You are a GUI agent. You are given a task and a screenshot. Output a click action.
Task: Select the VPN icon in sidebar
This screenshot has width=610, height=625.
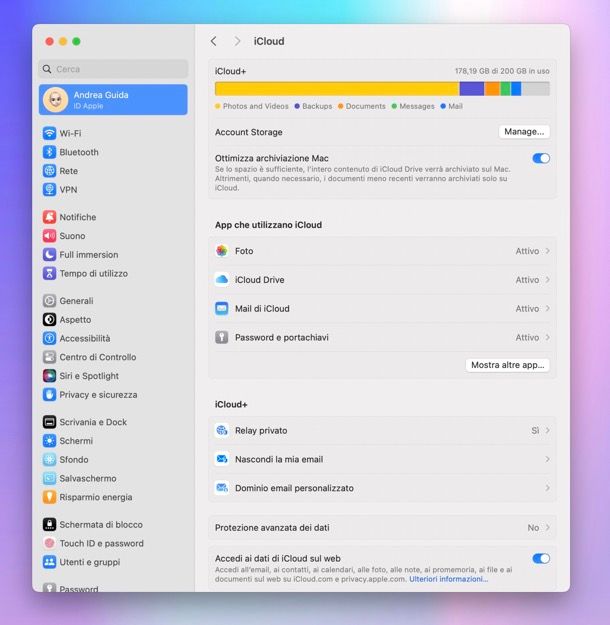point(49,189)
